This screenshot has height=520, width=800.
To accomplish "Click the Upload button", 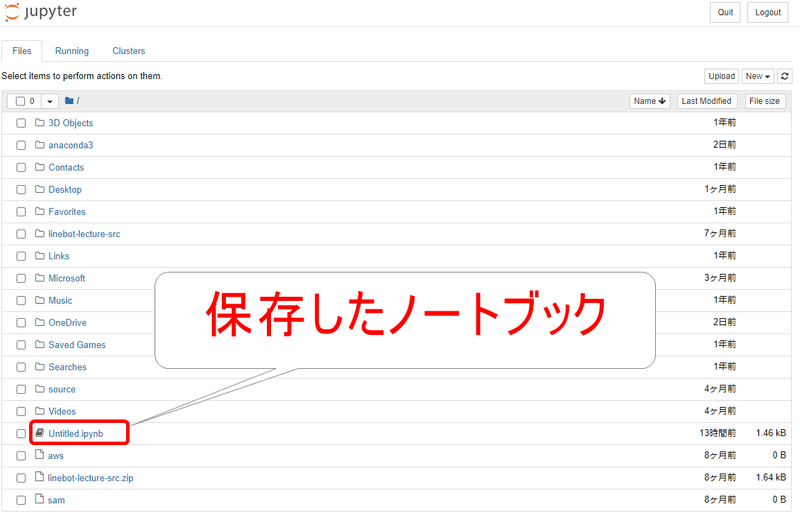I will click(721, 76).
